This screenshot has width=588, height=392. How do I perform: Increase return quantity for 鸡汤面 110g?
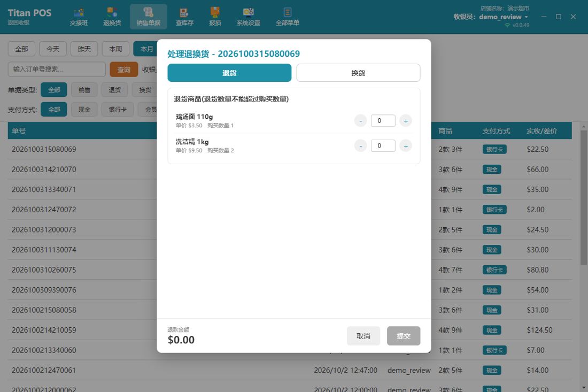coord(406,121)
